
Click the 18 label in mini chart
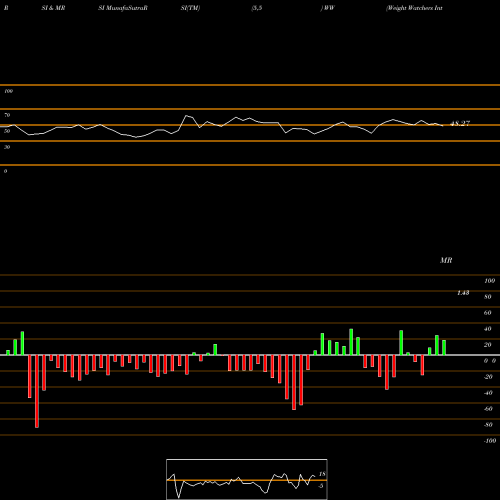(322, 474)
